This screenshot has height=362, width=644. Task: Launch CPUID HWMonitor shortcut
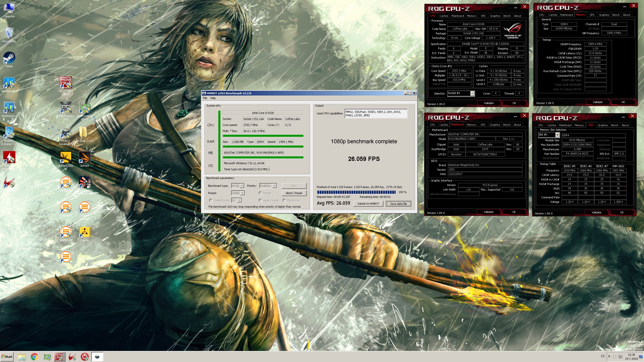pyautogui.click(x=9, y=161)
